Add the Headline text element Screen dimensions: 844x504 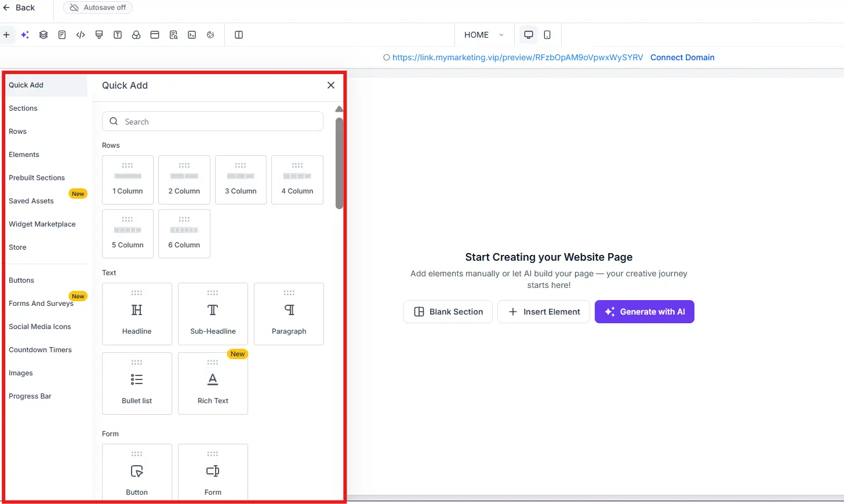[x=137, y=314]
